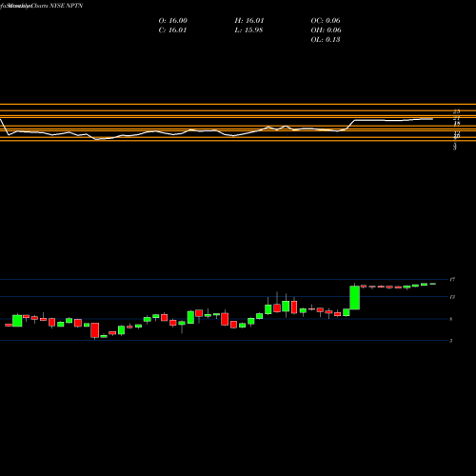Click the "NYSE NPTN" chart title

pos(67,6)
